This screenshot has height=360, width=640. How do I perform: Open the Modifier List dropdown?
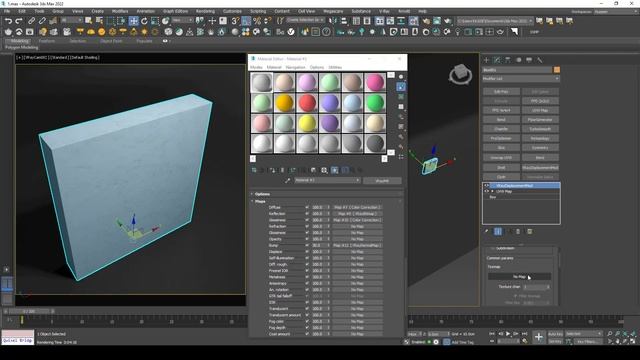(x=521, y=78)
